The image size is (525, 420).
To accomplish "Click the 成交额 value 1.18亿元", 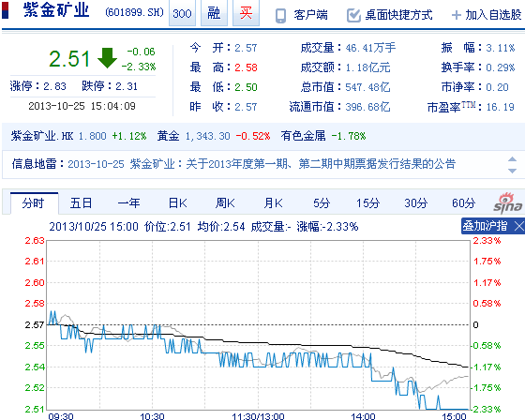I will pos(367,67).
